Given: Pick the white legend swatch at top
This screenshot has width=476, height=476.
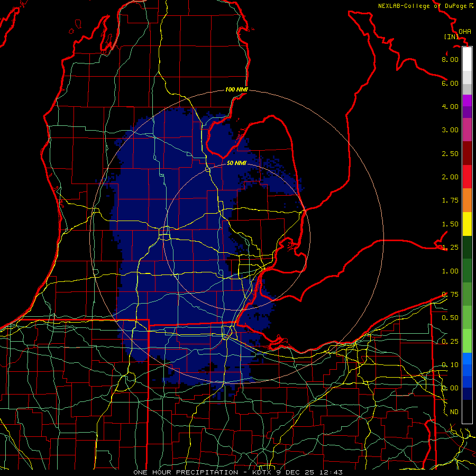Looking at the screenshot, I should click(x=467, y=59).
